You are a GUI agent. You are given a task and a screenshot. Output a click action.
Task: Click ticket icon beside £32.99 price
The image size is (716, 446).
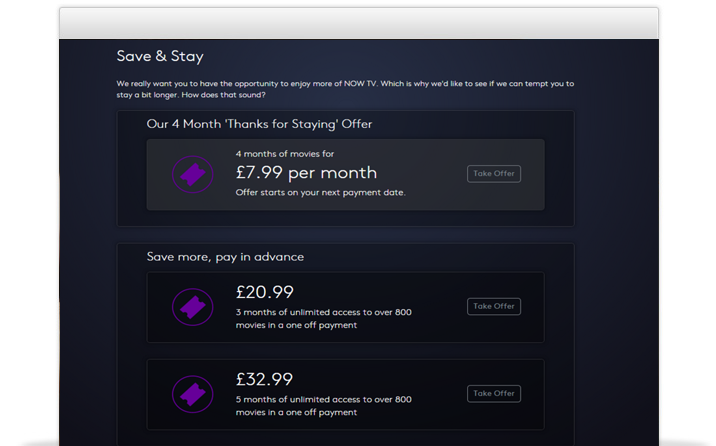coord(193,394)
